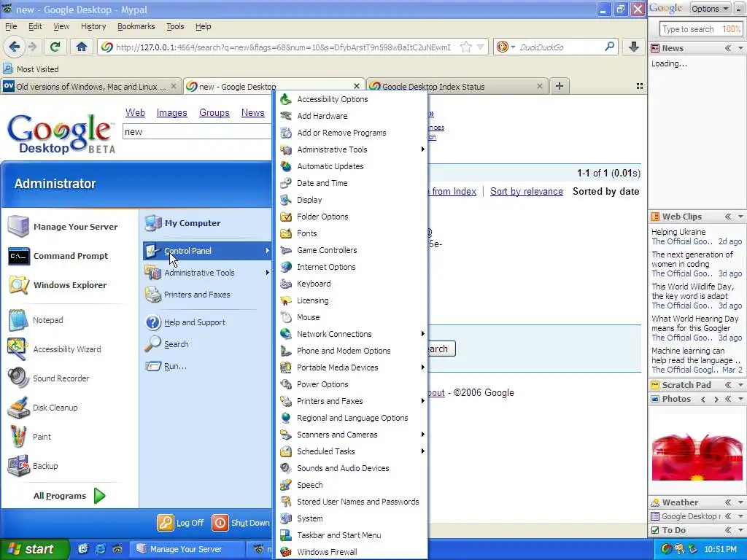
Task: Open new tab with plus button
Action: [560, 86]
